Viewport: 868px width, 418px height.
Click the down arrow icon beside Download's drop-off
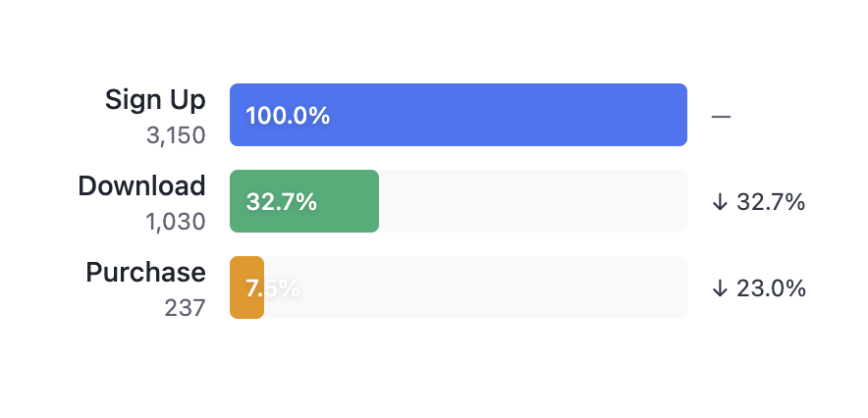720,202
